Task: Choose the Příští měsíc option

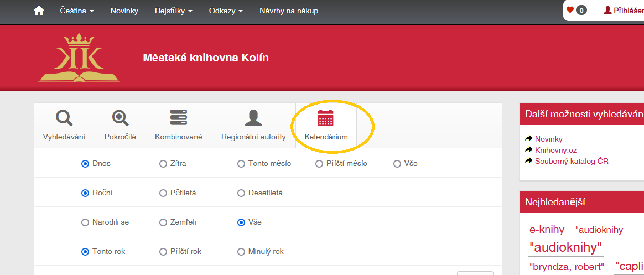Action: point(319,164)
